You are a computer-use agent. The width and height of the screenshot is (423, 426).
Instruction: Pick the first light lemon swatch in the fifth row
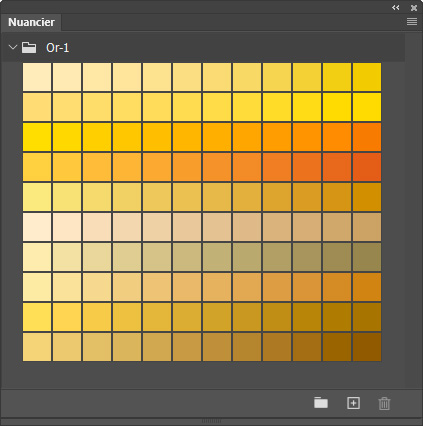37,197
